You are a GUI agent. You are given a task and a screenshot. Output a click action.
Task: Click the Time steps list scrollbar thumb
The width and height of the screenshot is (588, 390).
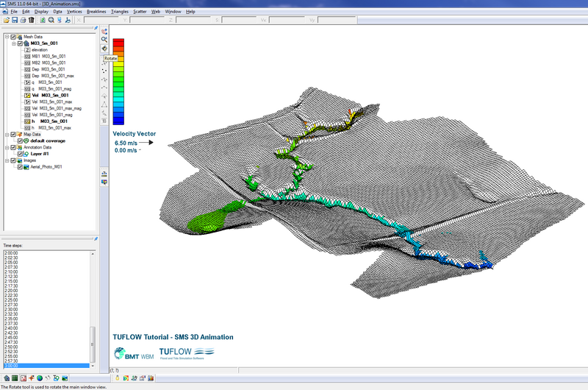[x=93, y=344]
